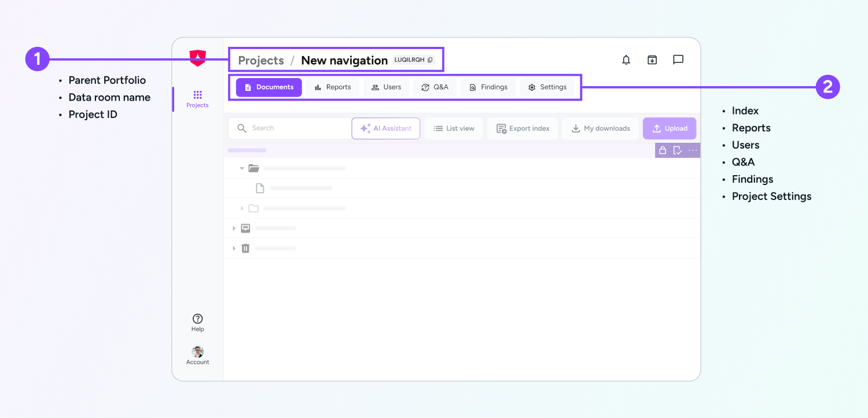Viewport: 868px width, 418px height.
Task: Click the document check icon beside lock
Action: coord(678,150)
